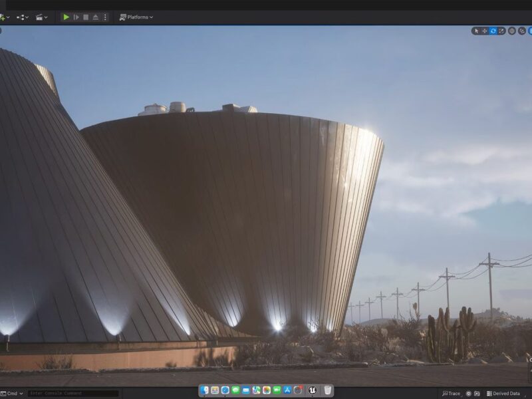Viewport: 532px width, 399px height.
Task: Open Finder from the dock
Action: [x=204, y=390]
